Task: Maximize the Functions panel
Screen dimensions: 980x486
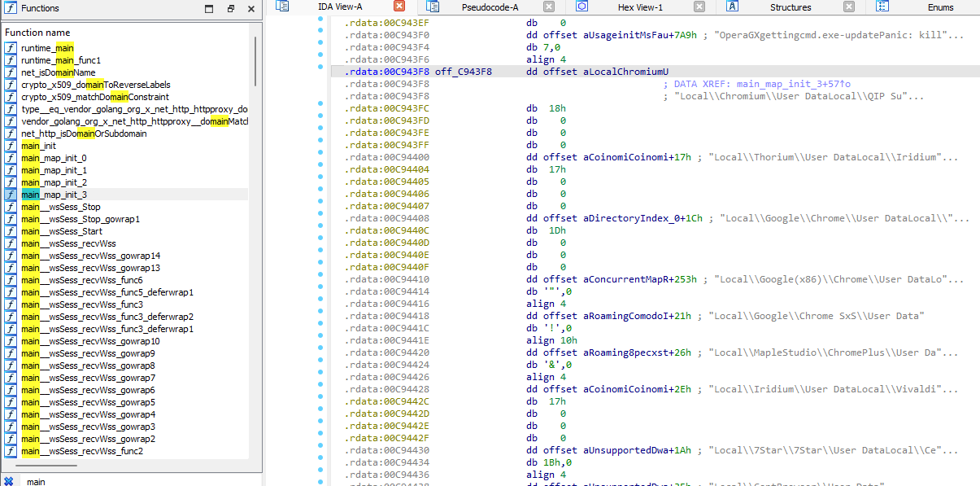Action: click(x=209, y=9)
